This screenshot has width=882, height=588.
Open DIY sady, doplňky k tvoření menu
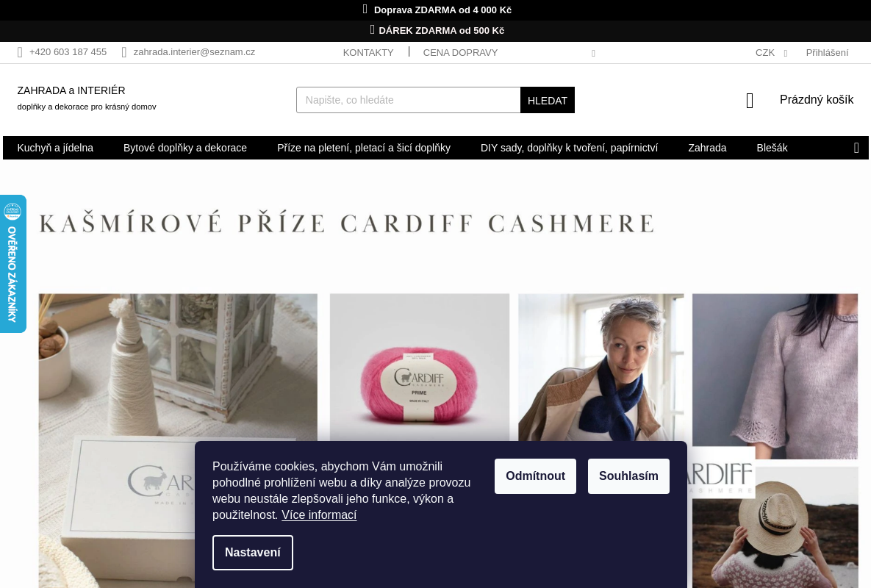click(570, 148)
